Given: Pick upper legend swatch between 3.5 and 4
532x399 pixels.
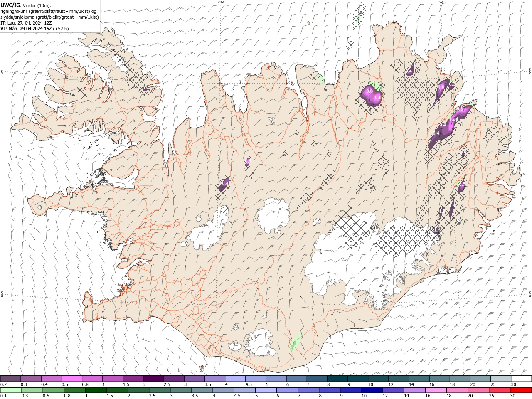Looking at the screenshot, I should point(214,378).
